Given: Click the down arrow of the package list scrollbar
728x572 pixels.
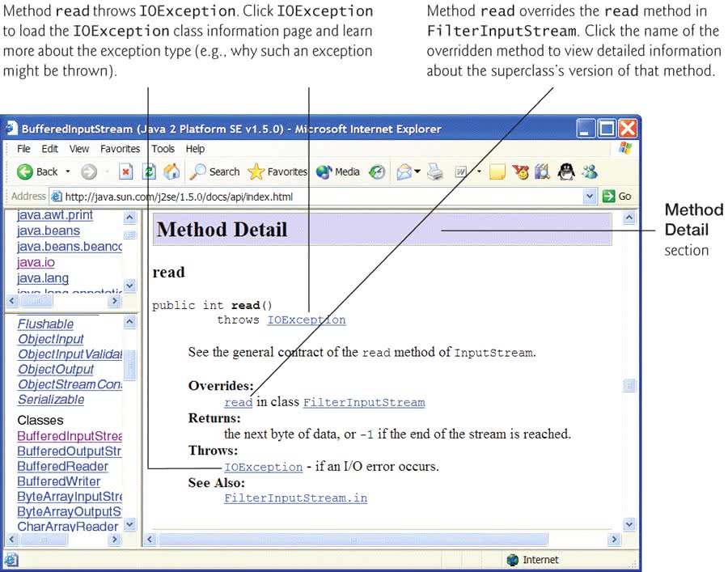Looking at the screenshot, I should (x=130, y=285).
